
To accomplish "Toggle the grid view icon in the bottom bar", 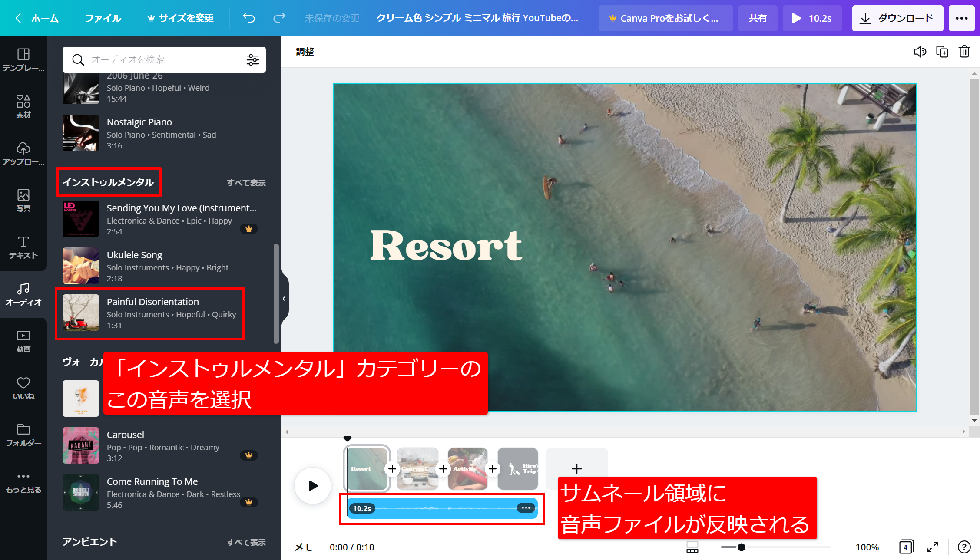I will tap(692, 547).
